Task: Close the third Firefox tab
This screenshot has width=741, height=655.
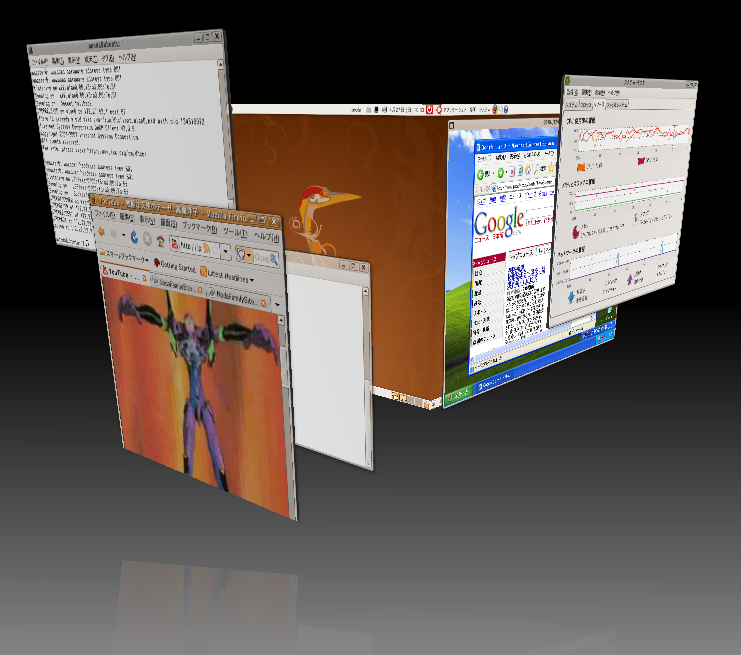Action: pyautogui.click(x=263, y=303)
